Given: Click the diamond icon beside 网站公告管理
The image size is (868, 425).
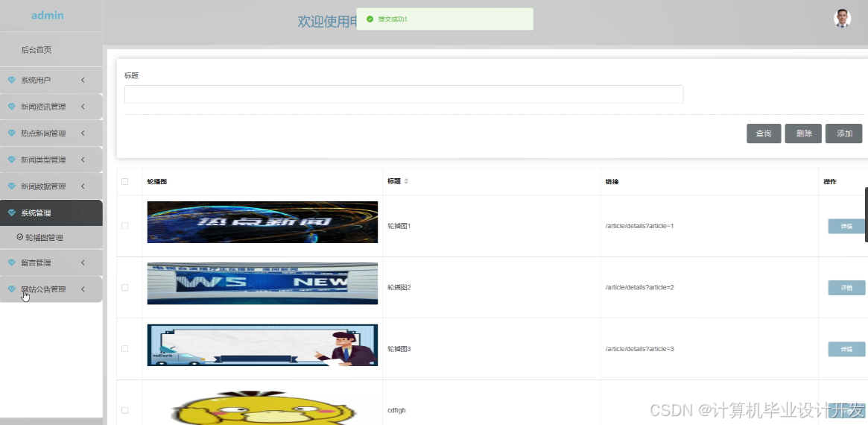Looking at the screenshot, I should click(12, 289).
